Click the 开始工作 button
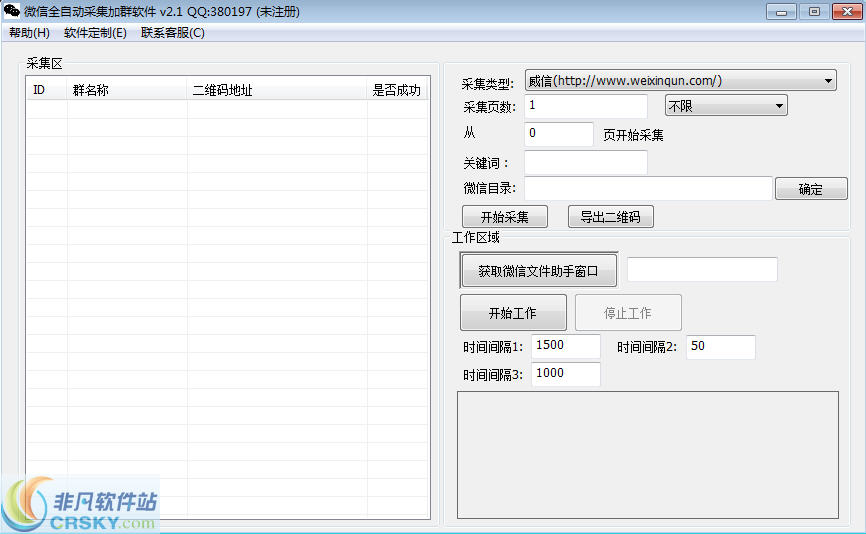The width and height of the screenshot is (866, 534). tap(513, 313)
